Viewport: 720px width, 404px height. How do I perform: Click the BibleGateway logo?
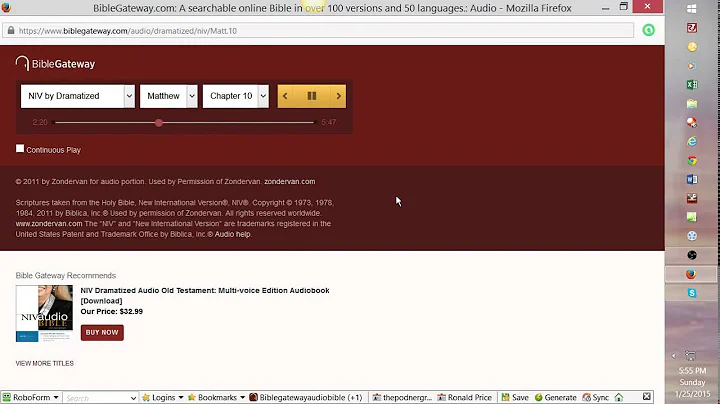(55, 64)
